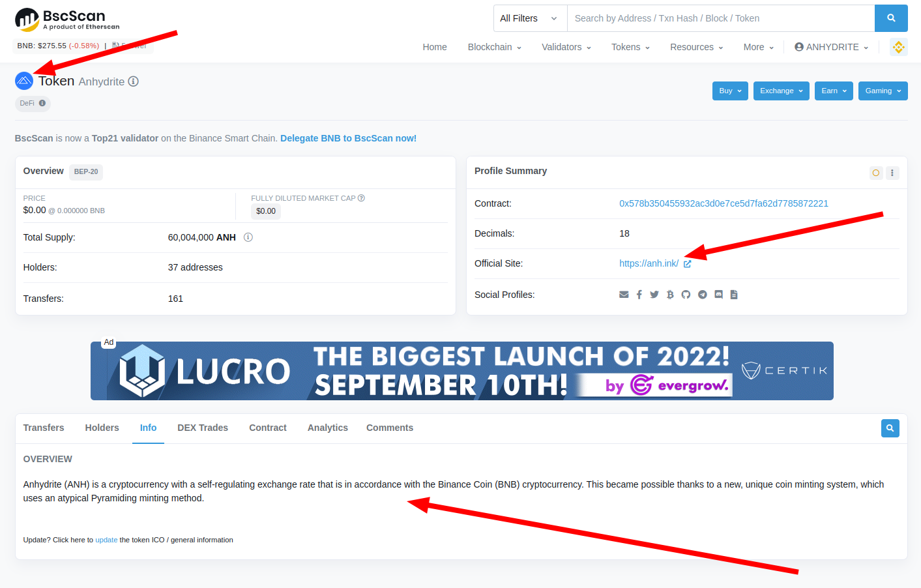Click the info icon on the DeFi tag
Viewport: 921px width, 588px height.
[x=42, y=103]
